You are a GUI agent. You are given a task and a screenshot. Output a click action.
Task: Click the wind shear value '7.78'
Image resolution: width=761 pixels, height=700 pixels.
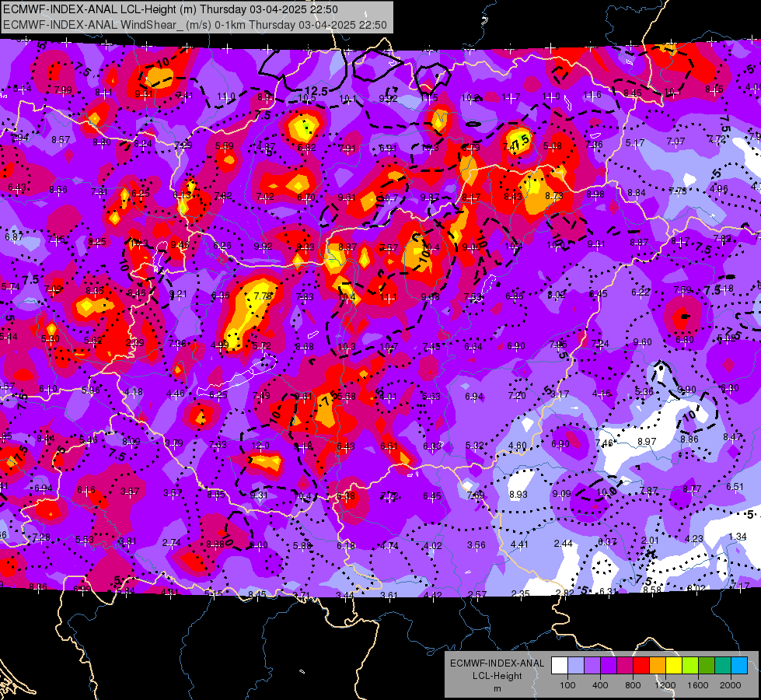click(x=263, y=296)
